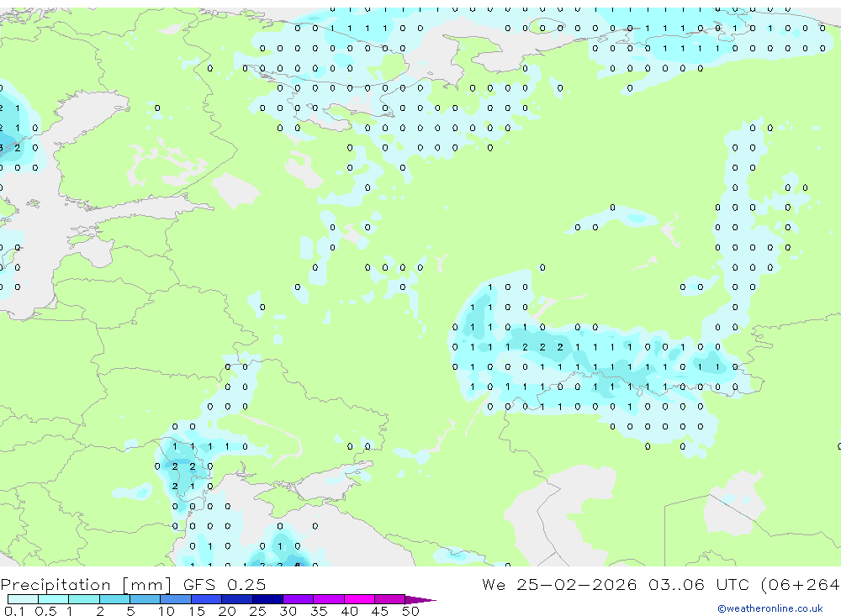Click the '0.1' legend value label
This screenshot has width=841, height=616.
click(14, 611)
